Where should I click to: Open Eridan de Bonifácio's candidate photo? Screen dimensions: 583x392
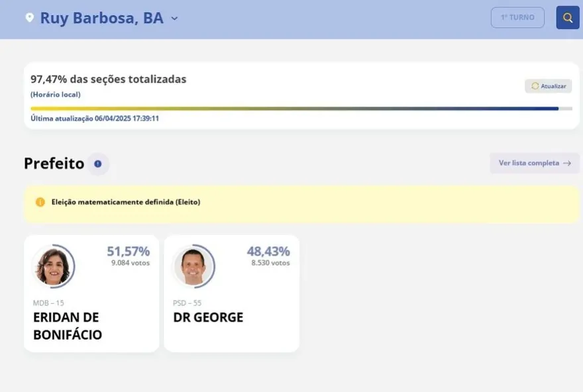coord(53,266)
